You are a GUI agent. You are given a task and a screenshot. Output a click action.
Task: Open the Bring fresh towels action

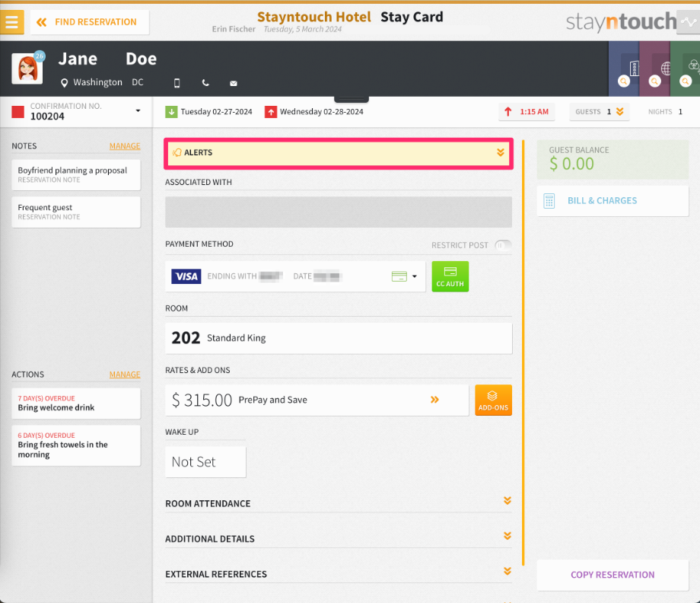(76, 445)
